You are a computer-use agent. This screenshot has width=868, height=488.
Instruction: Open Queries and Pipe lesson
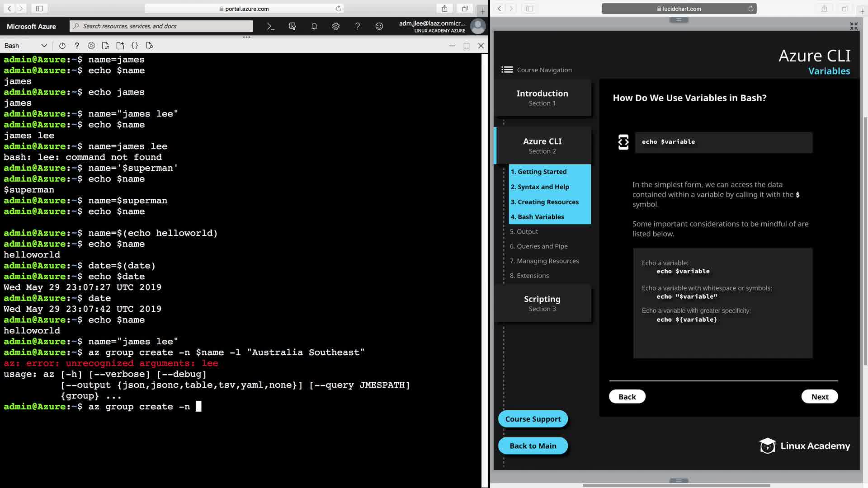point(538,246)
